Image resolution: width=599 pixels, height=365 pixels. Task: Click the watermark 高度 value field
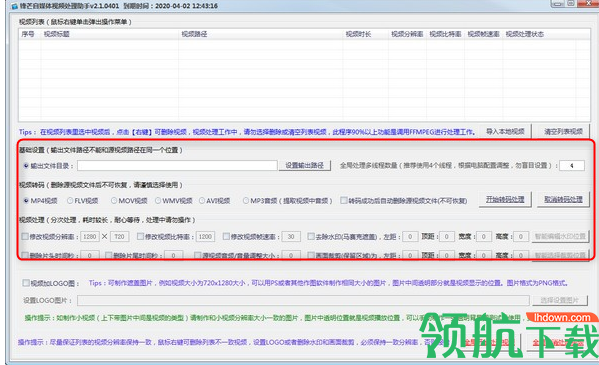[x=521, y=237]
